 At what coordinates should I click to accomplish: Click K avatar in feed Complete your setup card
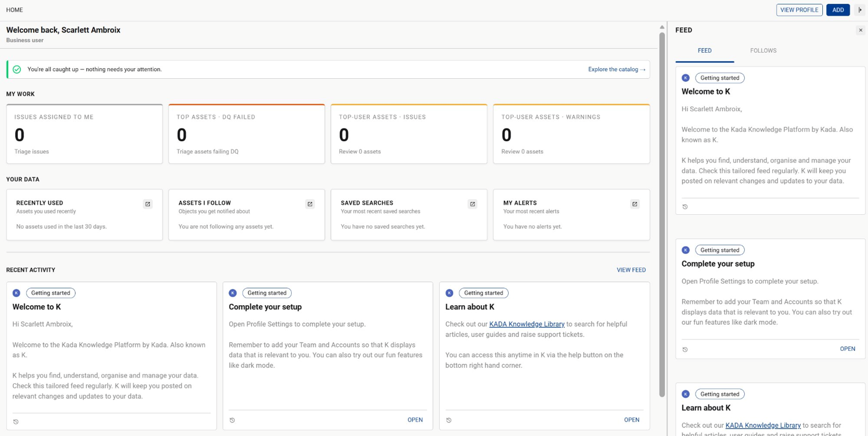point(686,250)
